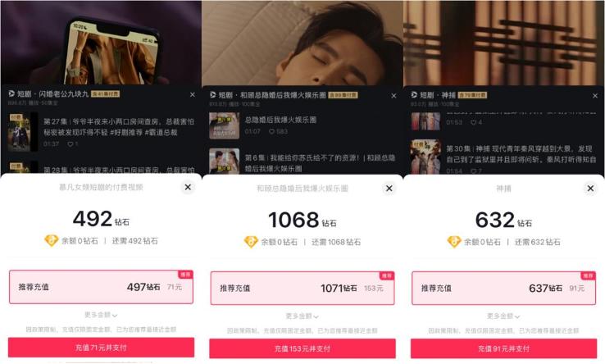Click 充值153元并支付 button
Viewport: 605px width, 364px height.
tap(302, 348)
